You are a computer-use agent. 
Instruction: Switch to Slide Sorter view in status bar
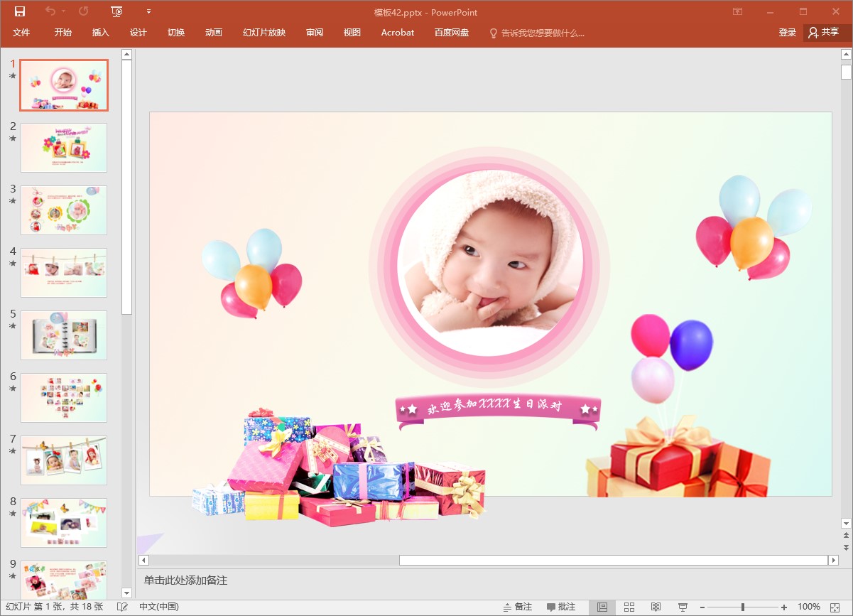point(629,607)
